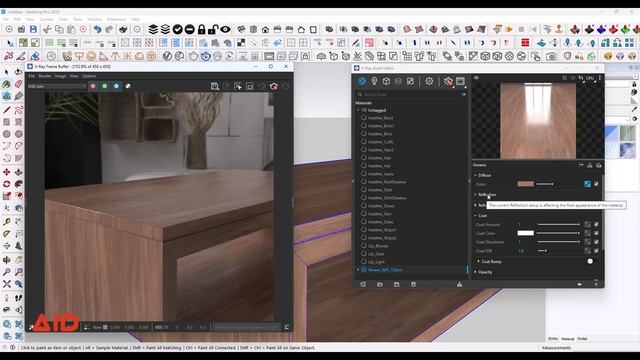Screen dimensions: 640x360
Task: Uncheck the Coat Color texture checkbox
Action: (596, 233)
